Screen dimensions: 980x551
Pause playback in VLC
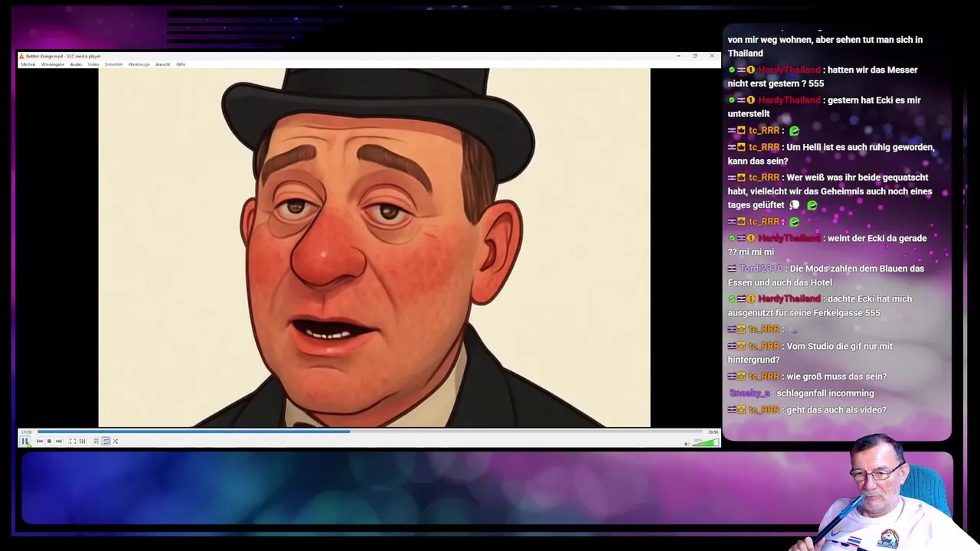25,441
